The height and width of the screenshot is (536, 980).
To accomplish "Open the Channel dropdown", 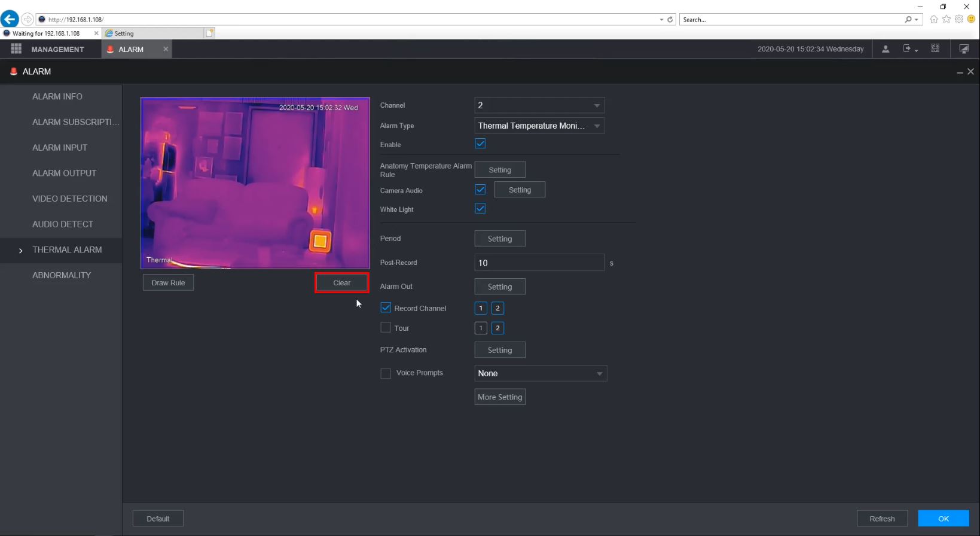I will (x=539, y=105).
